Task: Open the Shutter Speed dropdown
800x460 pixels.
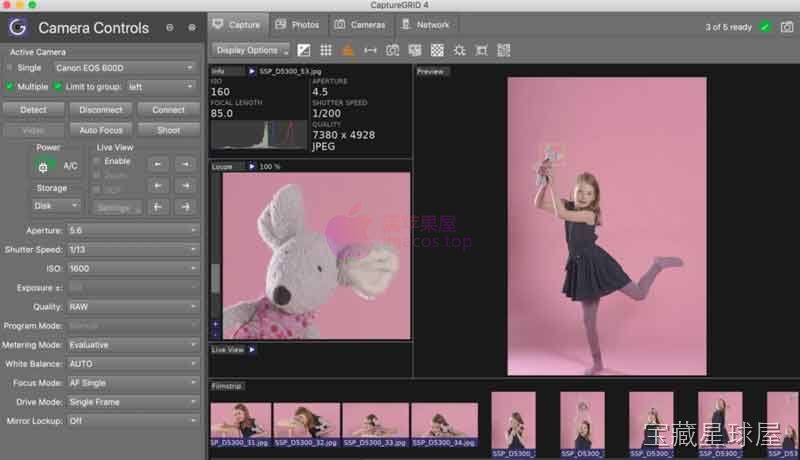Action: coord(133,249)
